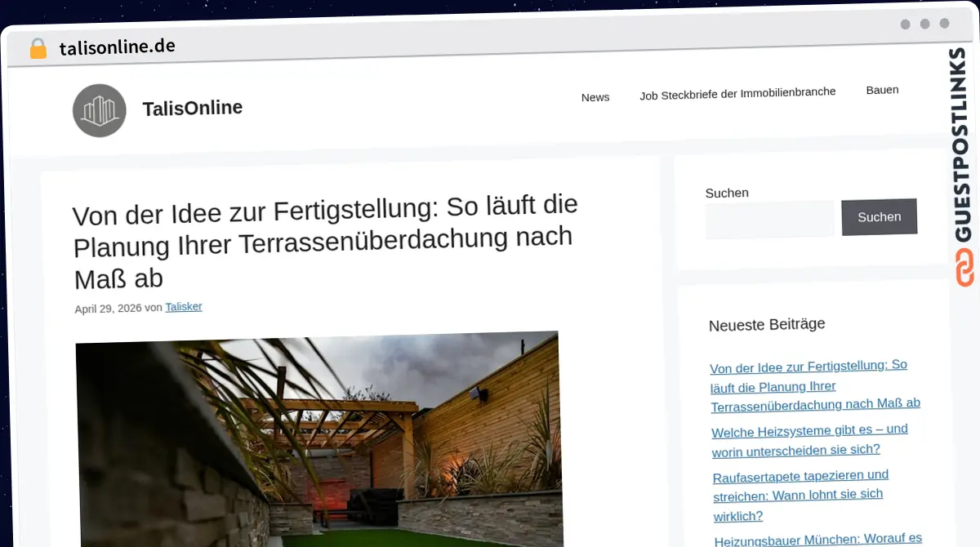Click the TalisOnline round building logo

tap(100, 110)
